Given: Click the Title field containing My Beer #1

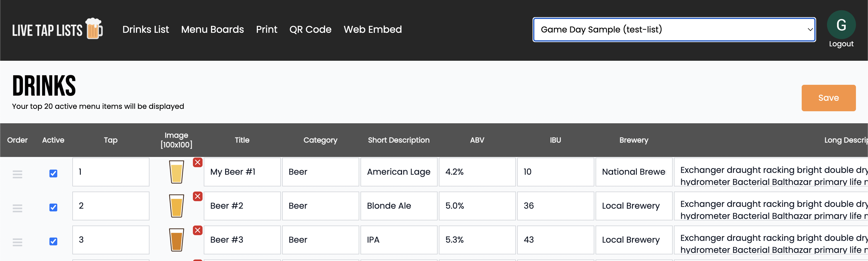Looking at the screenshot, I should pyautogui.click(x=242, y=172).
